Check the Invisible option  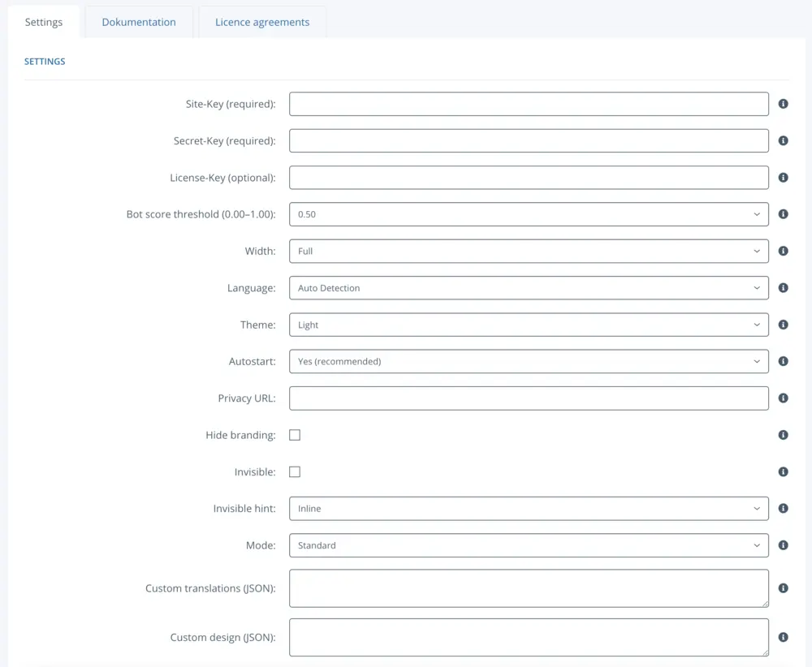click(294, 471)
